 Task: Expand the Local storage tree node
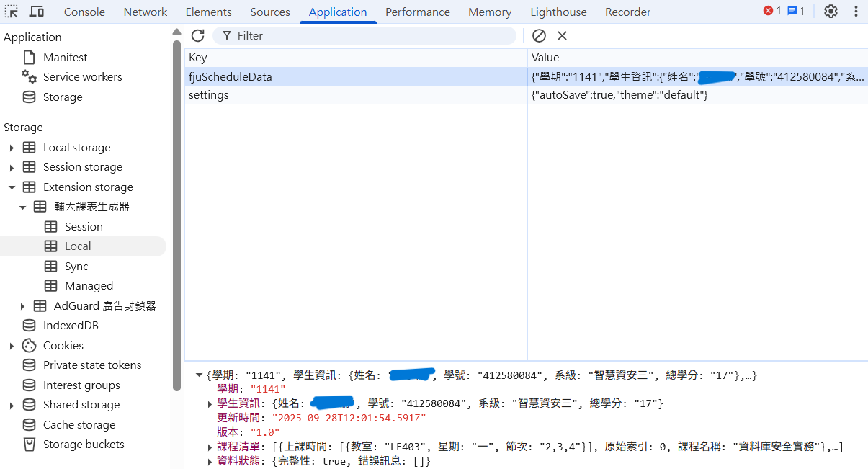coord(12,148)
